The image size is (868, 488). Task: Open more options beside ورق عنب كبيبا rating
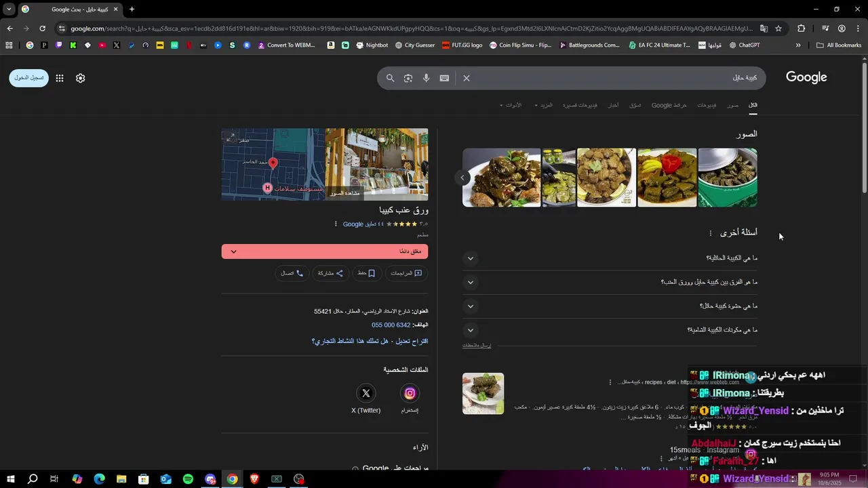click(336, 224)
